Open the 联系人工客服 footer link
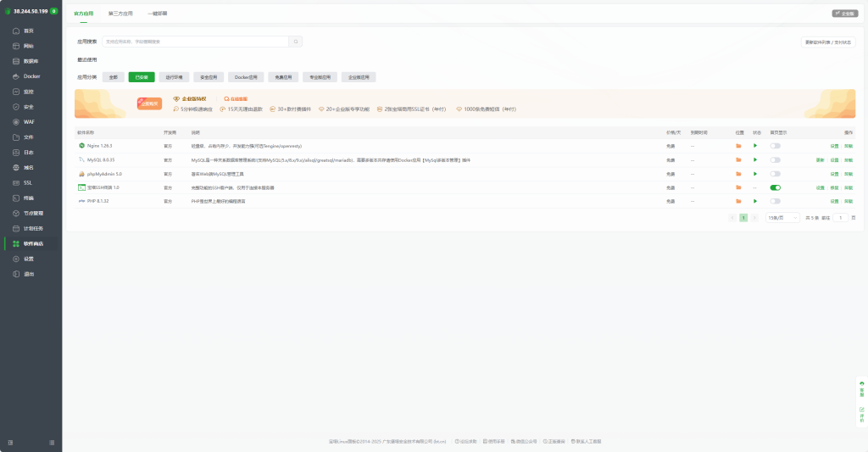The image size is (868, 452). (x=587, y=442)
